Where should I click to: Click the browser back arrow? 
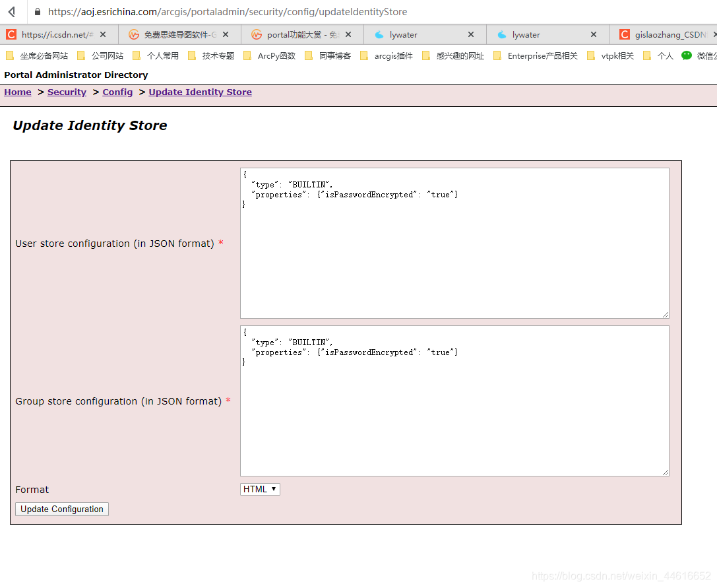pyautogui.click(x=11, y=12)
